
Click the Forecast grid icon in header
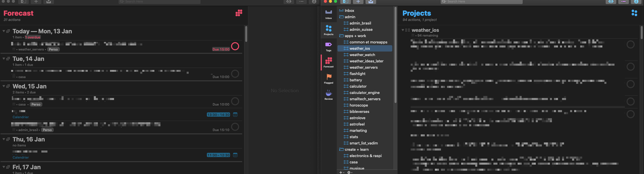(239, 13)
